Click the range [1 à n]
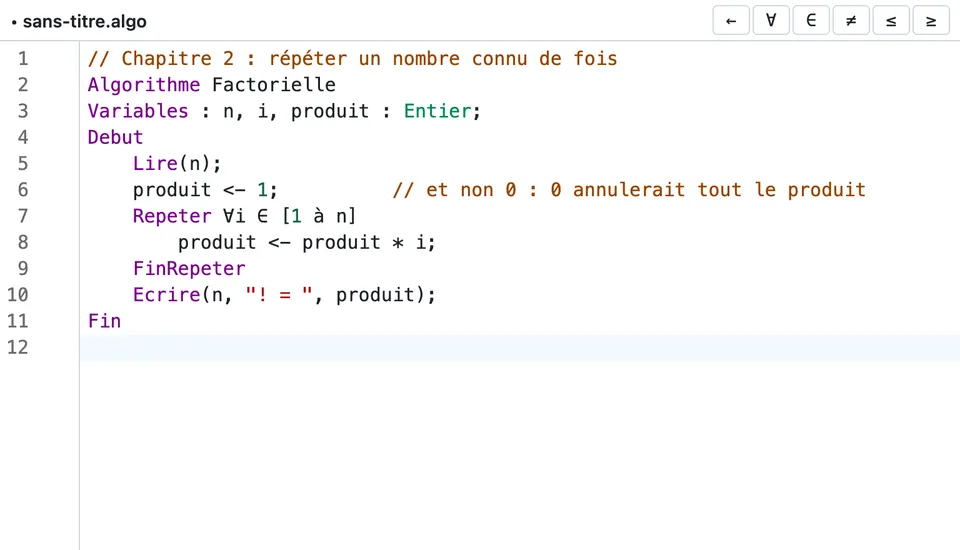This screenshot has width=960, height=550. (x=318, y=216)
